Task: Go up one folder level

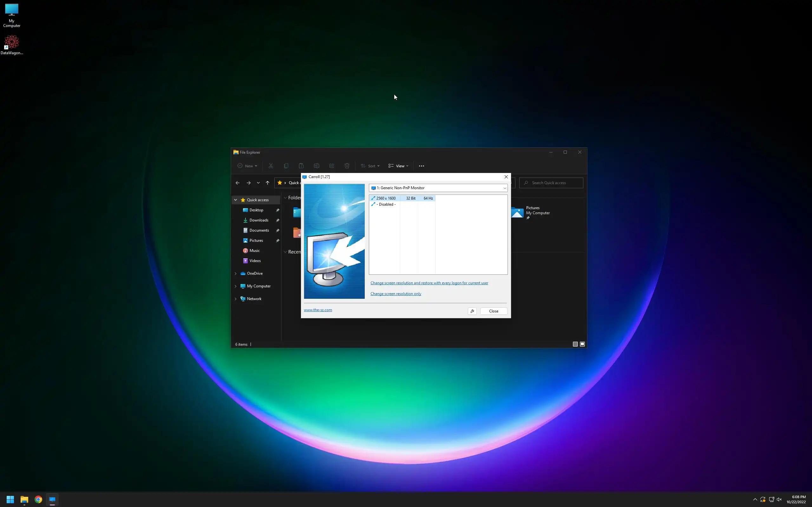Action: pyautogui.click(x=267, y=183)
